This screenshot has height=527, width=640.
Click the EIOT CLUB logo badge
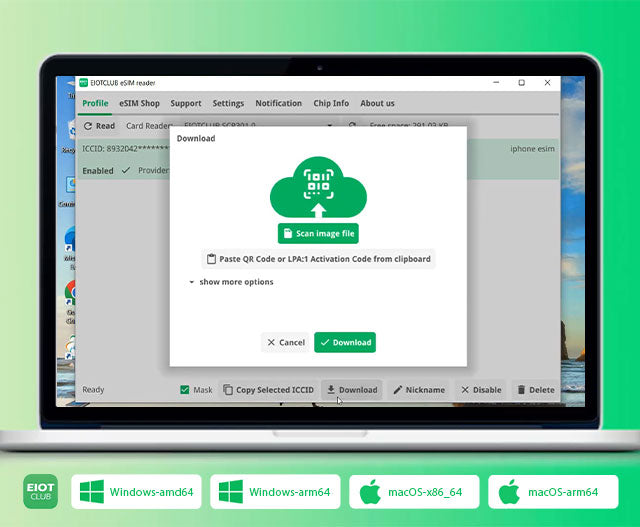click(x=40, y=492)
